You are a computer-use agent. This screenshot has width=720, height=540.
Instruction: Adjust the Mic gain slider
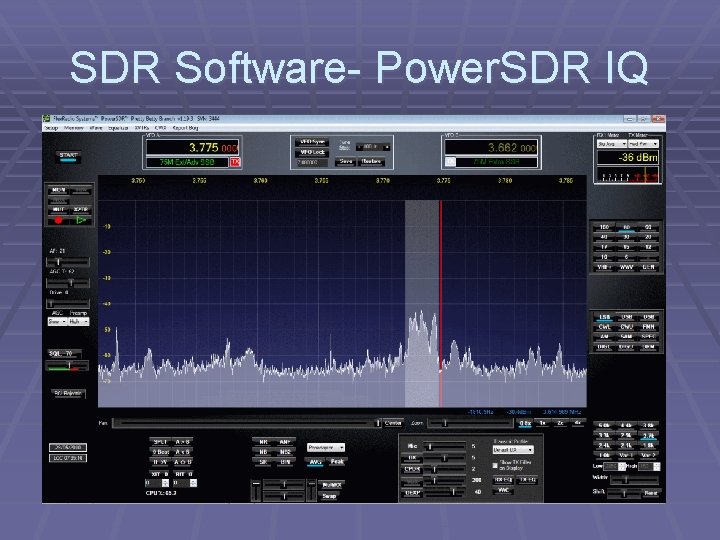(x=444, y=446)
